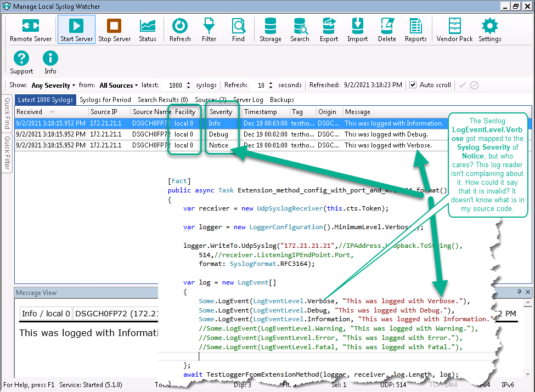Increase the syslogs count stepper
Image resolution: width=535 pixels, height=392 pixels.
188,83
